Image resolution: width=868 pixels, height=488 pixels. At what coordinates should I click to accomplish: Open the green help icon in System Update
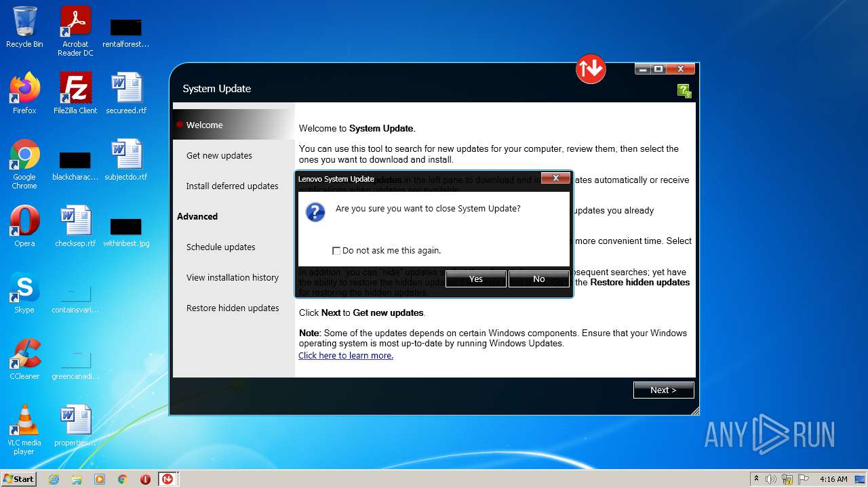(684, 91)
